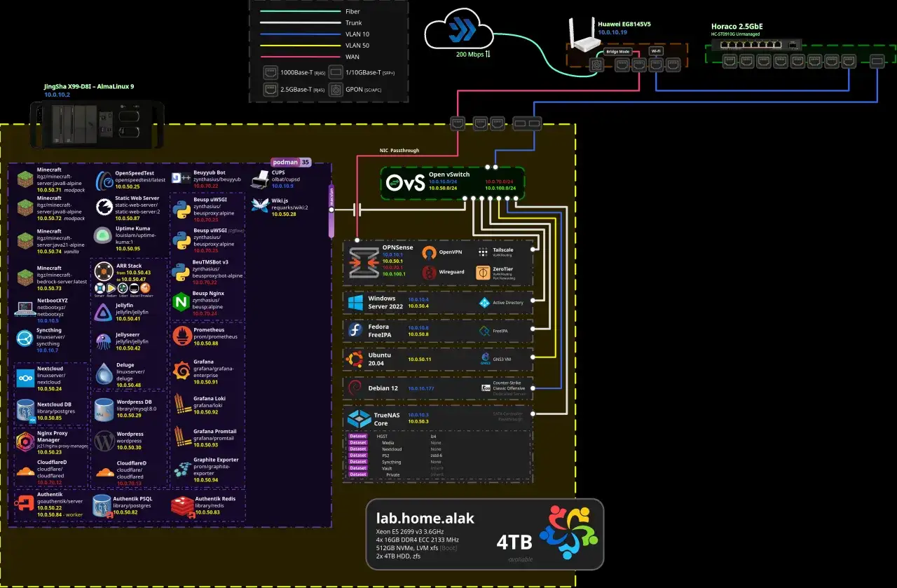
Task: Select the Static Web Server icon
Action: 104,207
